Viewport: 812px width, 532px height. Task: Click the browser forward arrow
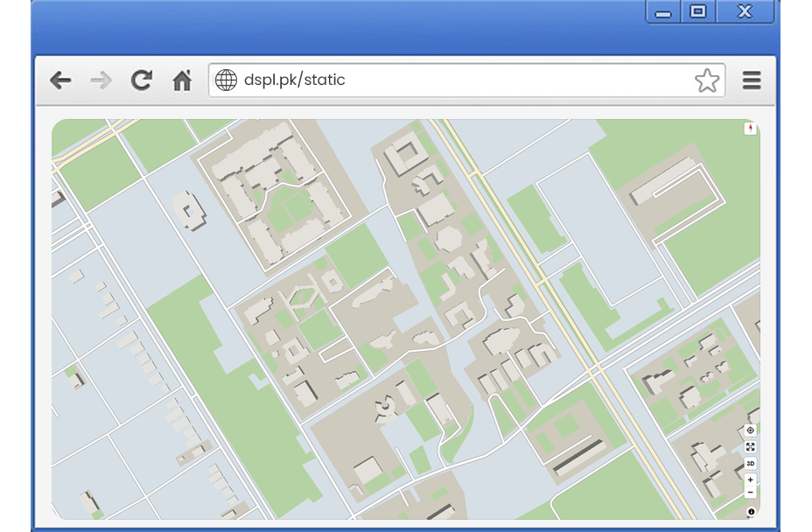(x=101, y=81)
